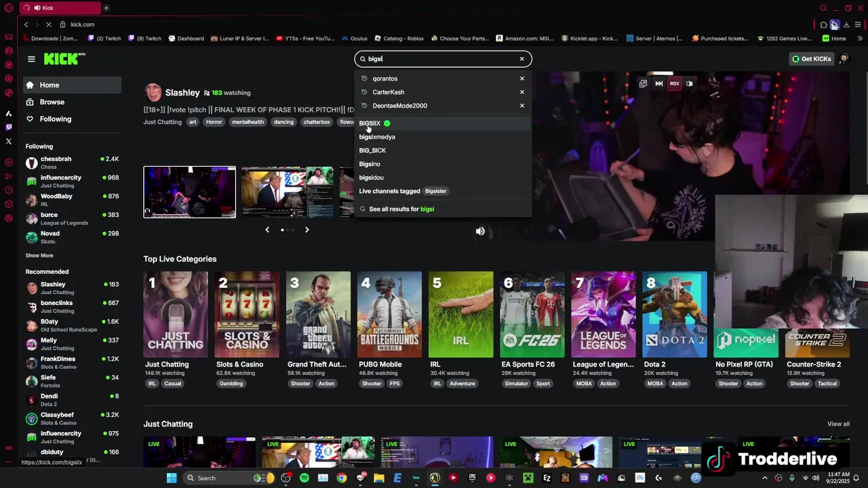Remove DeontaeMode2000 from recent searches
This screenshot has width=868, height=488.
521,106
